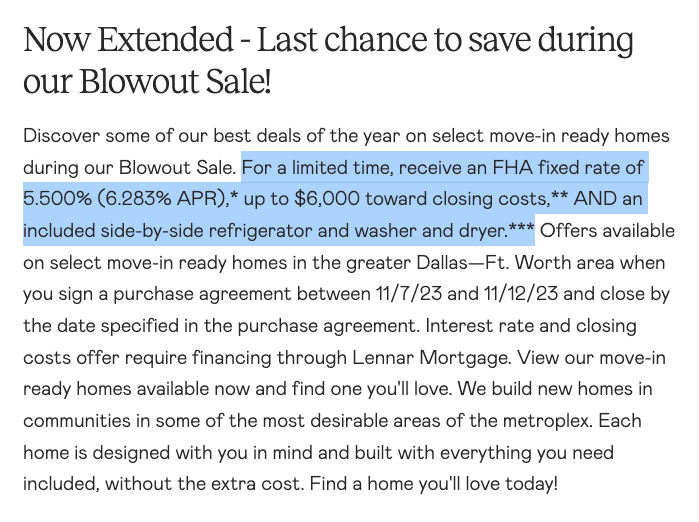
Task: Click inside the highlighted '5.500% (6.283% APR)' text
Action: [126, 199]
